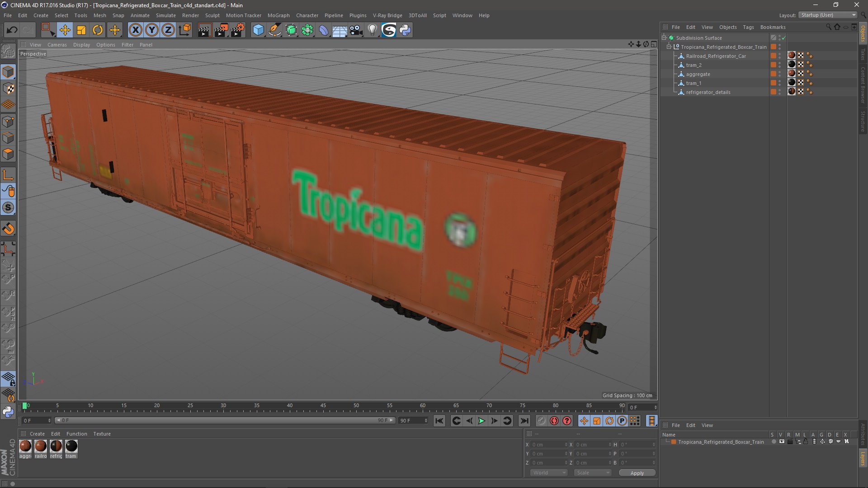Add a Cube primitive object
The height and width of the screenshot is (488, 868).
coord(258,30)
